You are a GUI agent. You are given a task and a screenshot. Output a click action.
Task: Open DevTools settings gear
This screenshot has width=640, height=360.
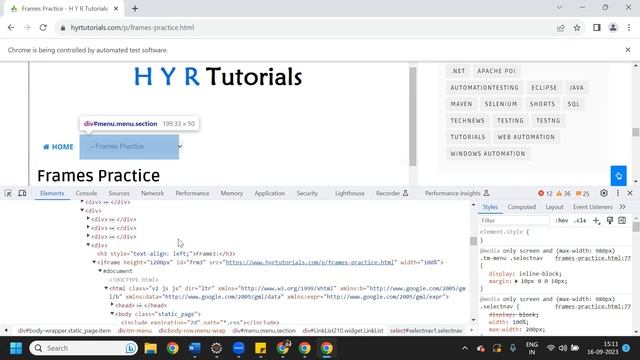pos(604,193)
